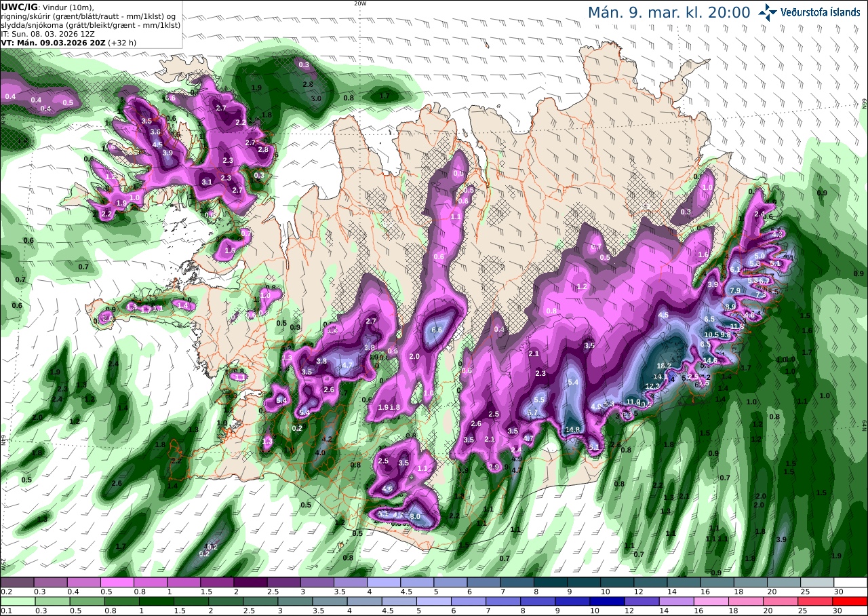868x616 pixels.
Task: Click the '14.8' precipitation value near the south coast
Action: tap(572, 429)
